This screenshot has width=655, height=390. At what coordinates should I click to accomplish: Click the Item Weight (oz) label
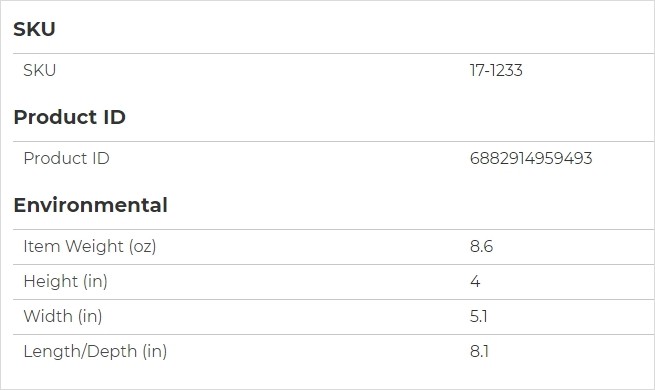(90, 246)
